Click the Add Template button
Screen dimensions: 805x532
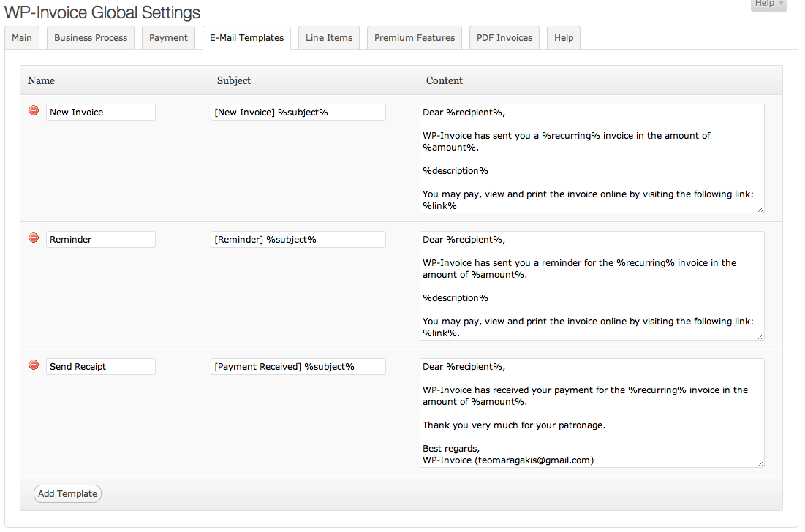pyautogui.click(x=67, y=494)
